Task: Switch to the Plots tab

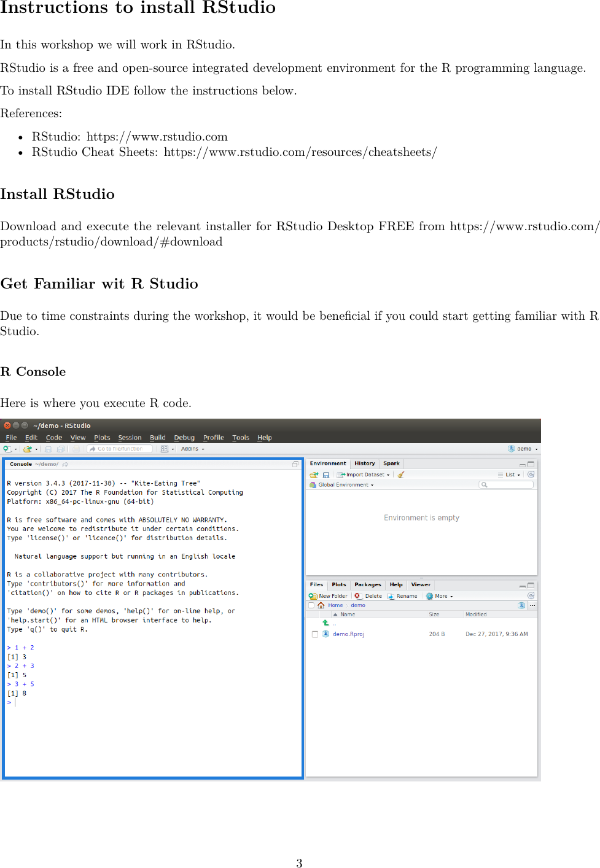Action: [338, 584]
